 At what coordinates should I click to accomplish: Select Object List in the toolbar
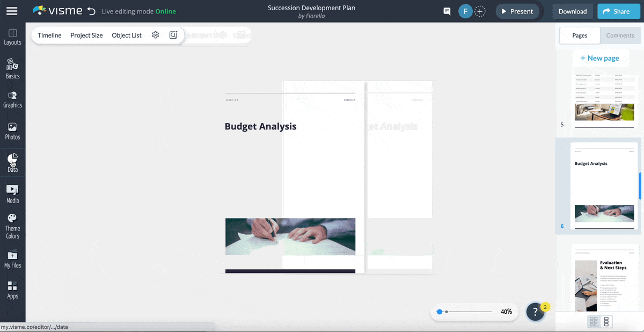tap(126, 35)
